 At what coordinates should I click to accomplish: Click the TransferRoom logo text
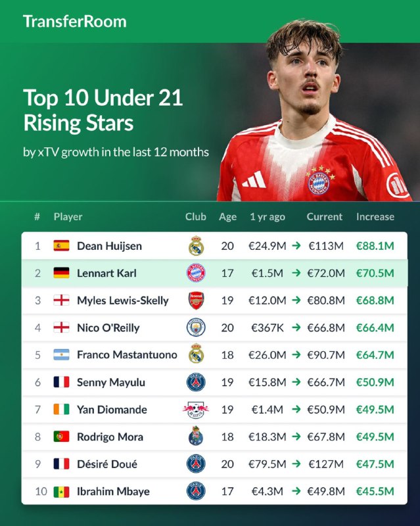[74, 21]
